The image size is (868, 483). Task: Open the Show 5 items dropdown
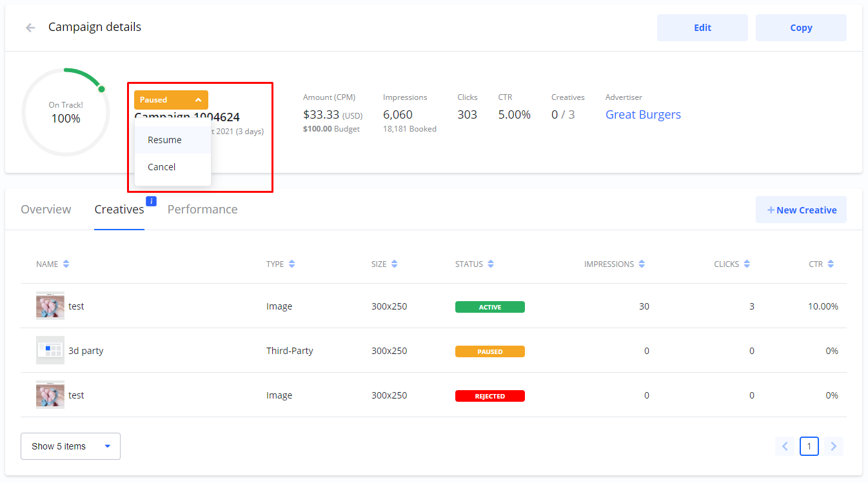coord(70,446)
